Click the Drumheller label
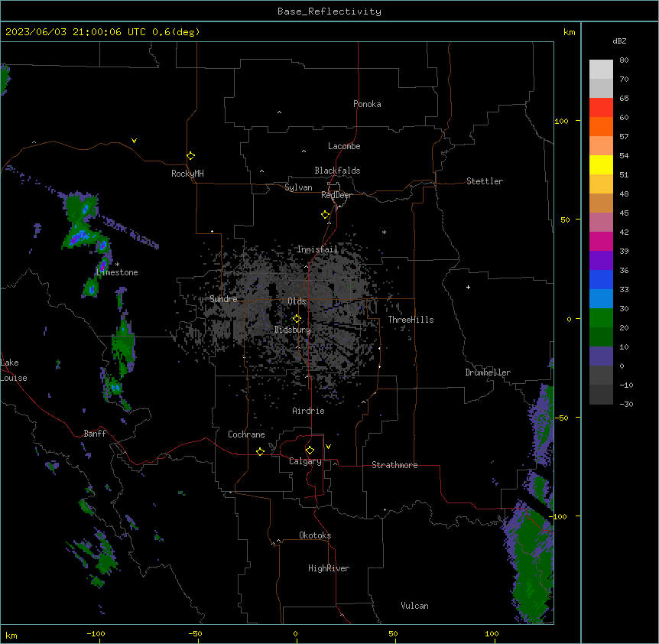Viewport: 659px width, 644px height. click(x=488, y=372)
